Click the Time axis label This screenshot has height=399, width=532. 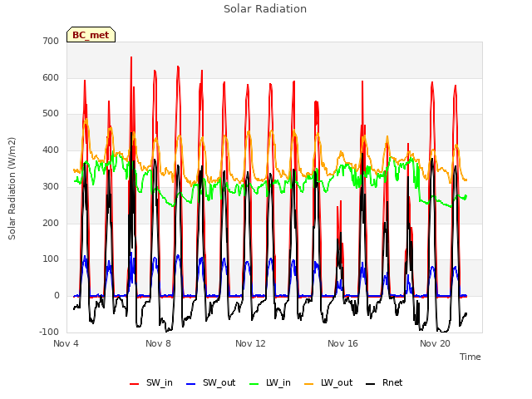[470, 357]
